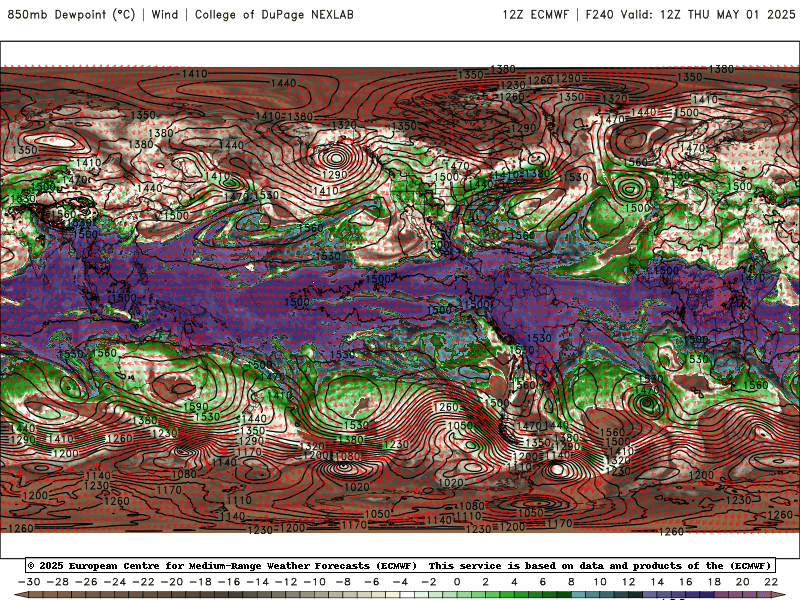Click 'College of DuPage NEXLAB' header text

[274, 14]
